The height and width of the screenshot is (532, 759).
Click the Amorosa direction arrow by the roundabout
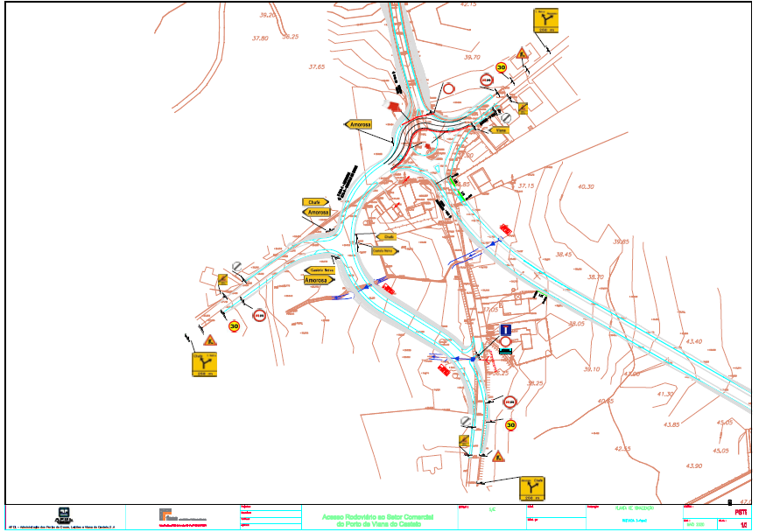(358, 125)
